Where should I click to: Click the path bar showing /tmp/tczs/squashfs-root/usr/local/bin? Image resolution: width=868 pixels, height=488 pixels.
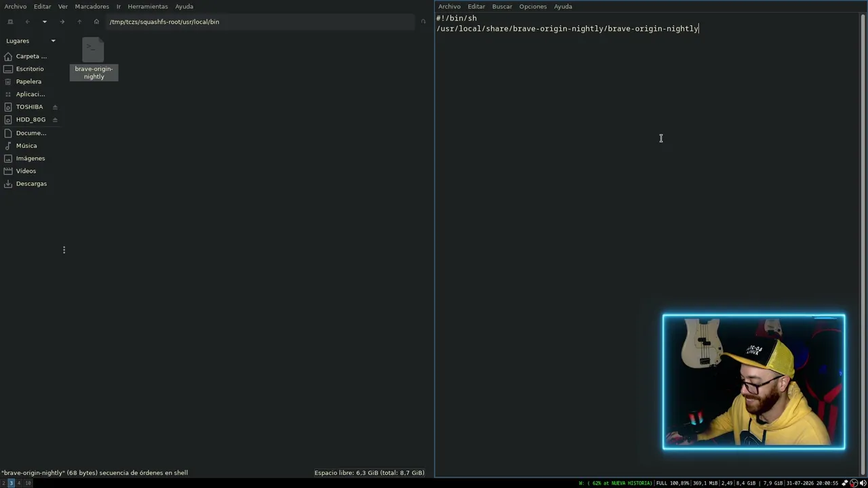coord(261,22)
